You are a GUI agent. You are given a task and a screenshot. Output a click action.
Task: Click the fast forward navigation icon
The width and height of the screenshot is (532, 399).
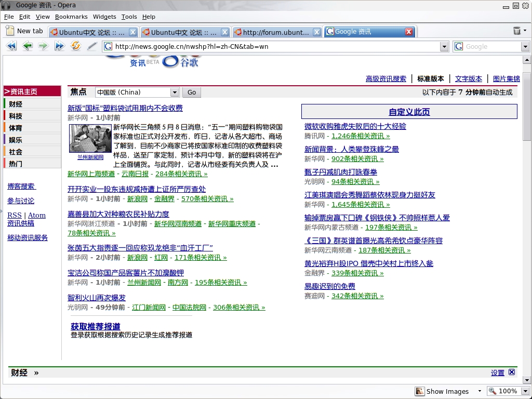(59, 46)
